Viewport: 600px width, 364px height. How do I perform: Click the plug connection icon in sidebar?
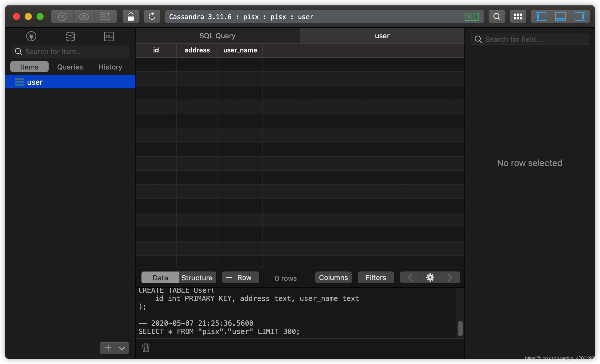[31, 36]
